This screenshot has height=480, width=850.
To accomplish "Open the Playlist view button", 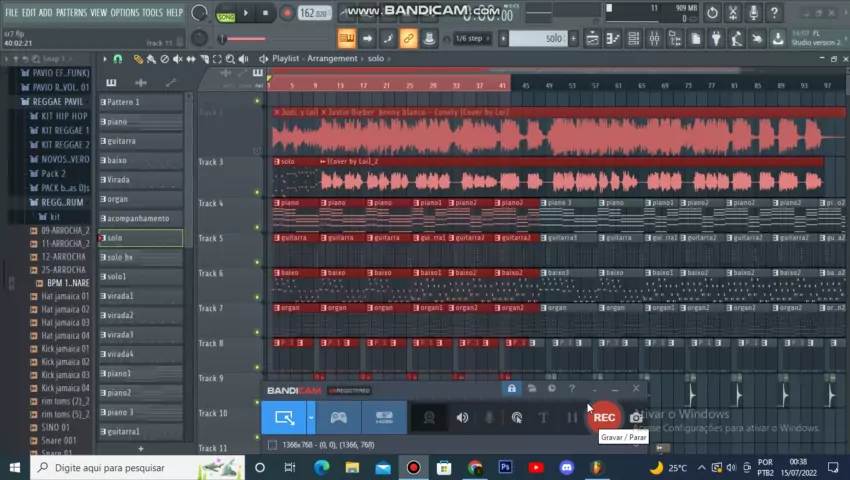I will 592,38.
